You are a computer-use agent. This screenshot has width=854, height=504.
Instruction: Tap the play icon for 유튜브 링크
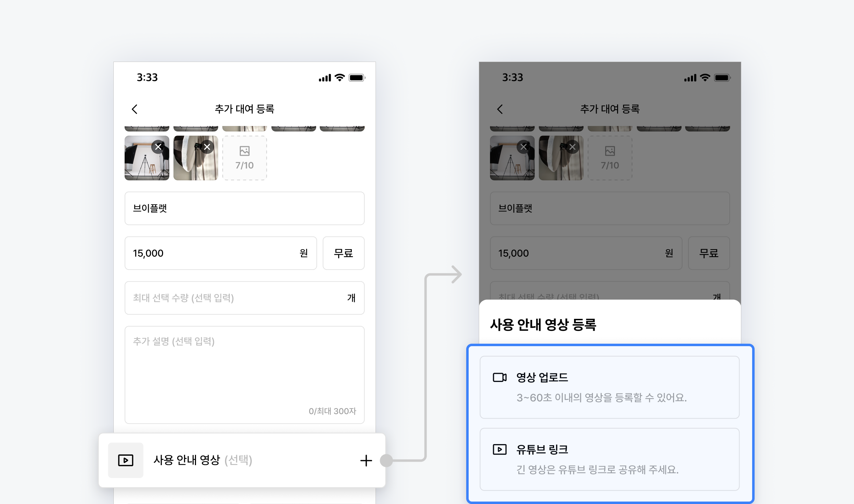click(499, 449)
